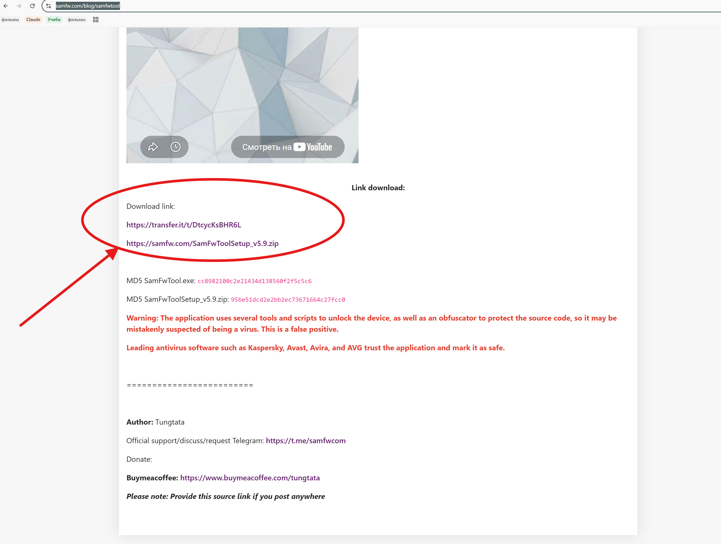Select the MD5 hash for SamFwTool.exe
721x544 pixels.
[x=254, y=281]
